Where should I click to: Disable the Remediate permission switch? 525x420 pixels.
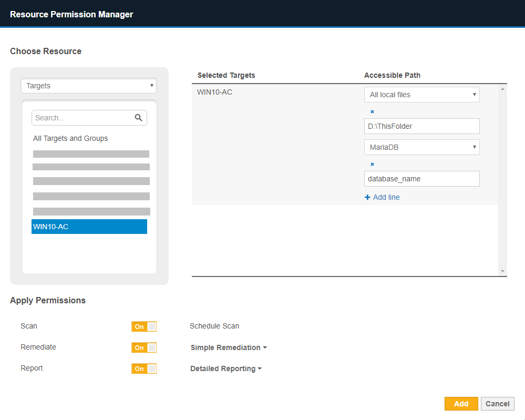[x=143, y=347]
